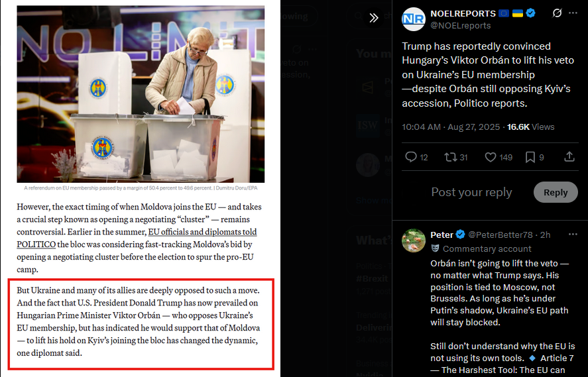Click the @PeterBetter78 username
Image resolution: width=588 pixels, height=377 pixels.
500,235
